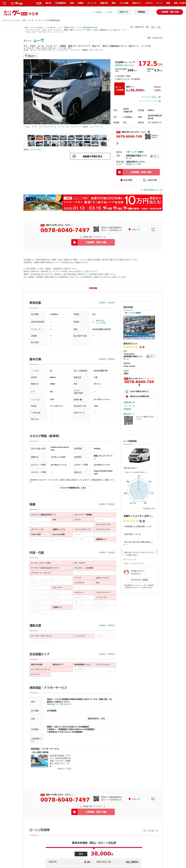Expand ローンとは？ explanation
This screenshot has height=868, width=186.
(x=151, y=831)
